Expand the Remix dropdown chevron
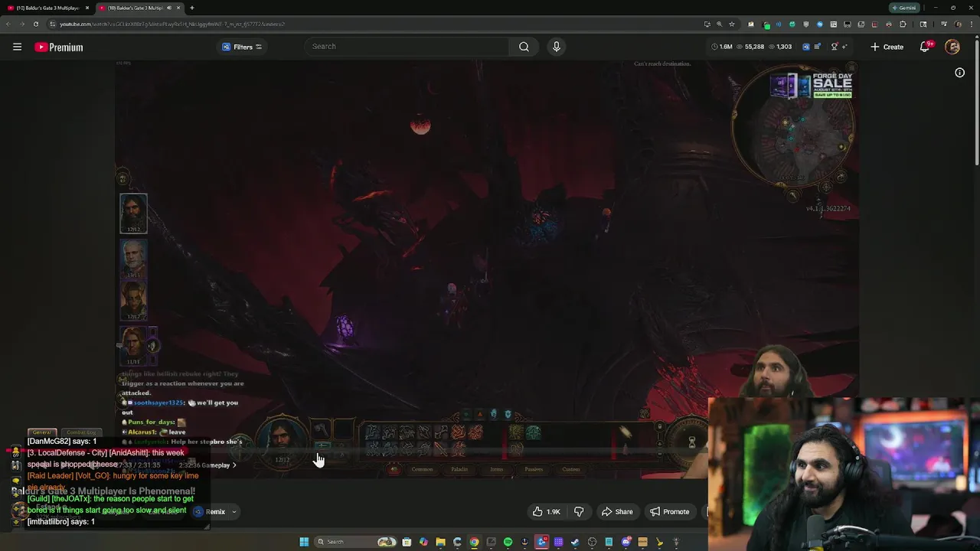This screenshot has height=551, width=980. click(234, 512)
